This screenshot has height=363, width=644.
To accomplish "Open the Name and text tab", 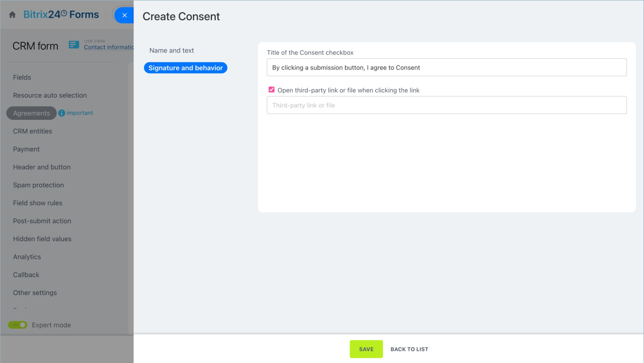I will pos(172,50).
